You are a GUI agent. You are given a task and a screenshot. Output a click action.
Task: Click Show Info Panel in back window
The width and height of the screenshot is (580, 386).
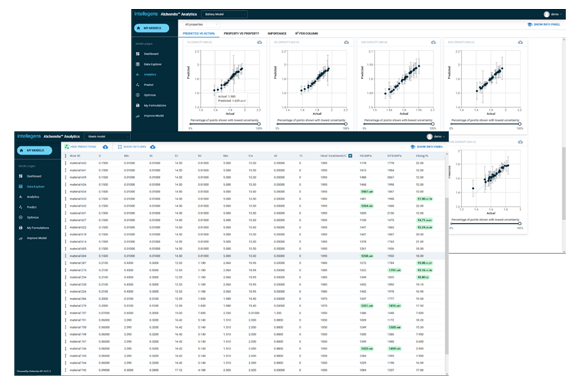pos(544,24)
